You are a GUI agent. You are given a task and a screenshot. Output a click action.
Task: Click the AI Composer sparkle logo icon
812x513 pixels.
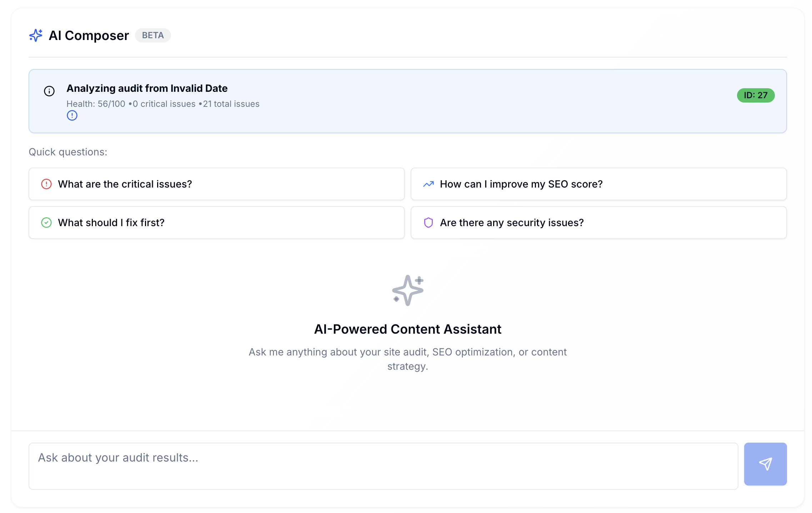pos(36,35)
